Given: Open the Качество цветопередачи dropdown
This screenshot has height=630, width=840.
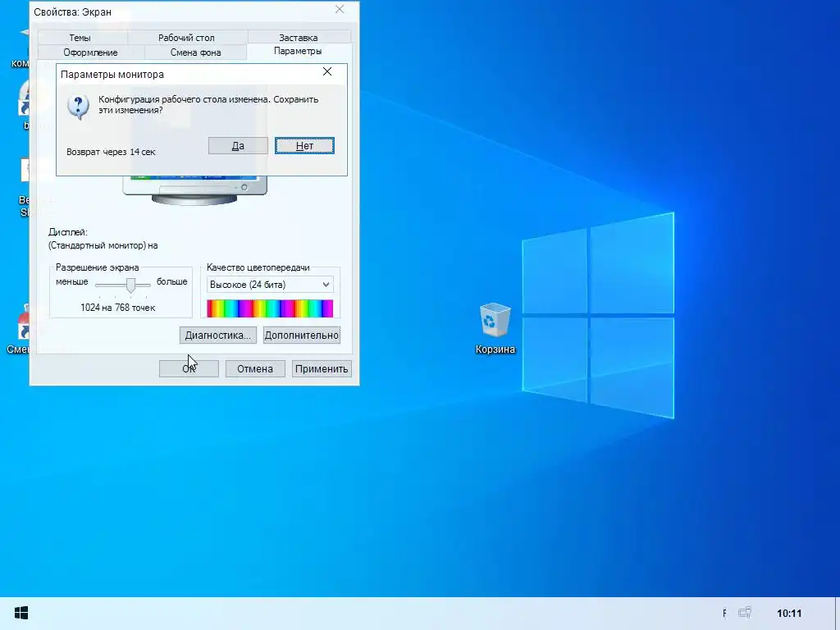Looking at the screenshot, I should click(270, 285).
